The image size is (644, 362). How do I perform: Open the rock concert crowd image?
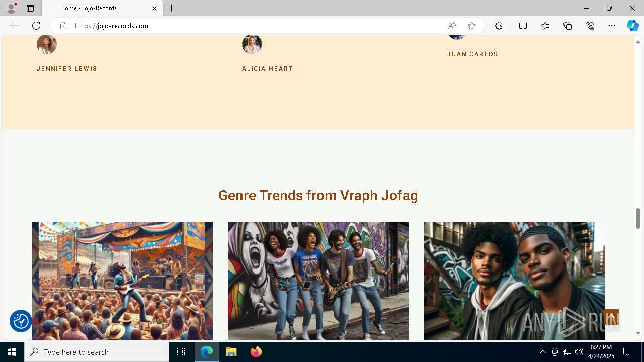pyautogui.click(x=122, y=281)
